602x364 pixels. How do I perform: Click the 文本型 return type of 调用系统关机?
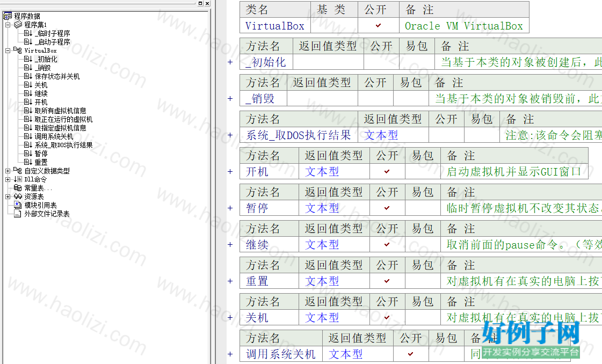(x=358, y=354)
